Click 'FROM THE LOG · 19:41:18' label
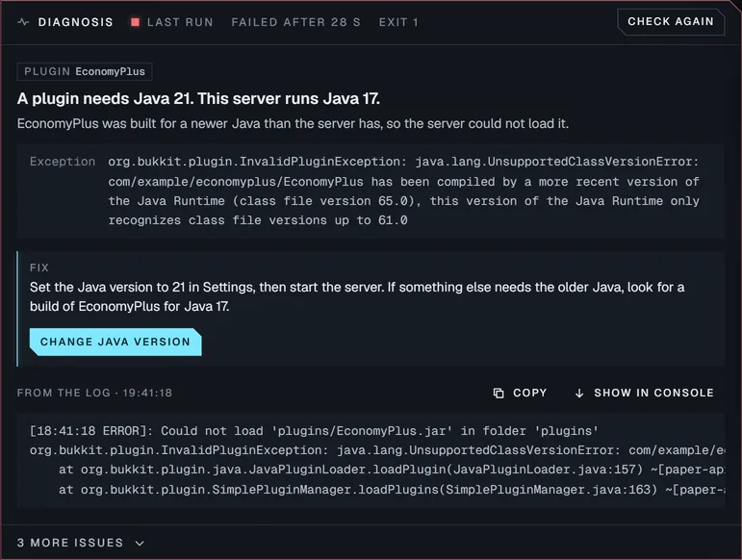 point(94,393)
